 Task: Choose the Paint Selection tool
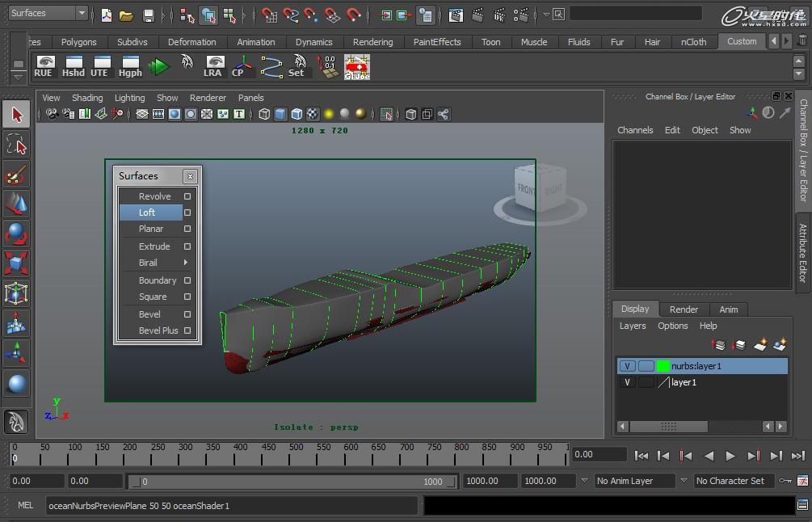[x=17, y=175]
